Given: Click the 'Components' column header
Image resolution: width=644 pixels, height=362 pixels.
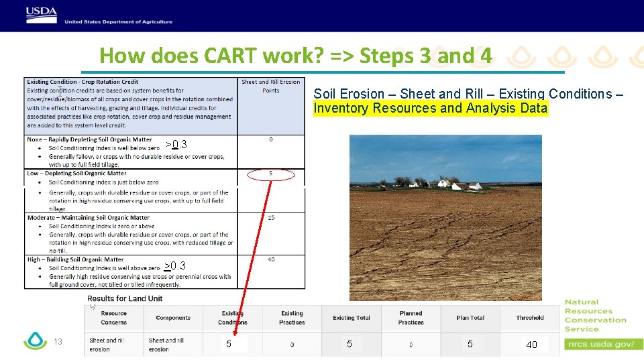Looking at the screenshot, I should [x=173, y=318].
